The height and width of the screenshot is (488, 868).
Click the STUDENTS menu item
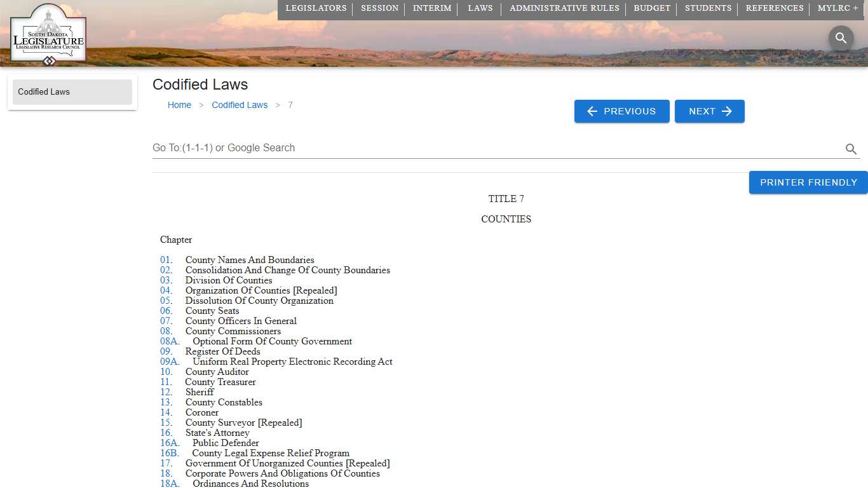(707, 9)
